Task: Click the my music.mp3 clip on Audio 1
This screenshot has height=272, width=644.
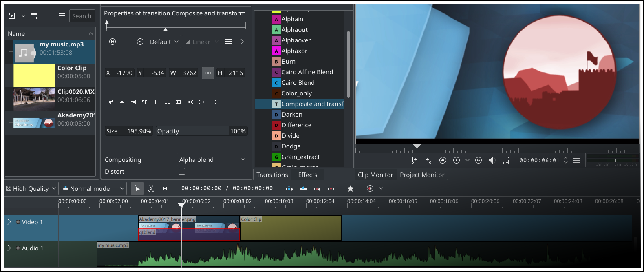Action: (x=365, y=254)
